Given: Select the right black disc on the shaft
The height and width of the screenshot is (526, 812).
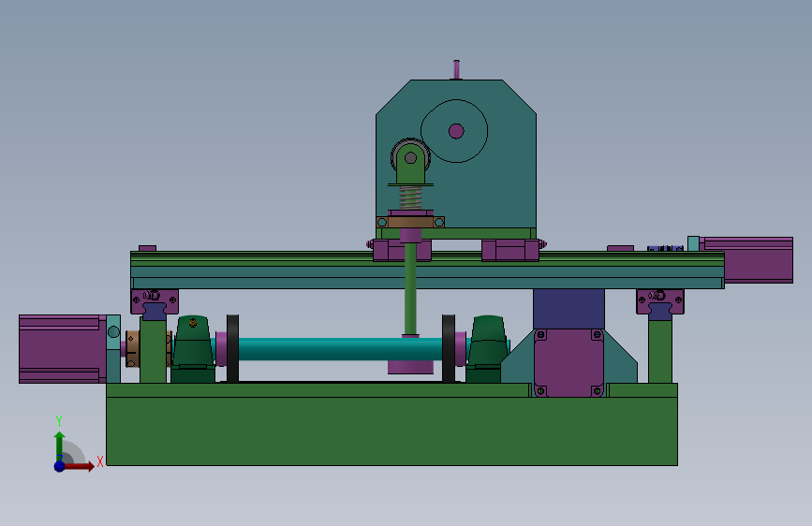Looking at the screenshot, I should tap(449, 348).
